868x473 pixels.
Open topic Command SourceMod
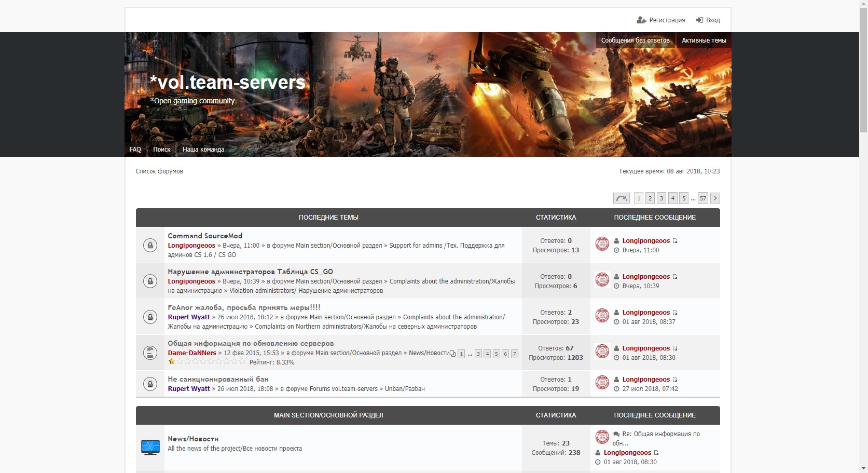pos(205,236)
